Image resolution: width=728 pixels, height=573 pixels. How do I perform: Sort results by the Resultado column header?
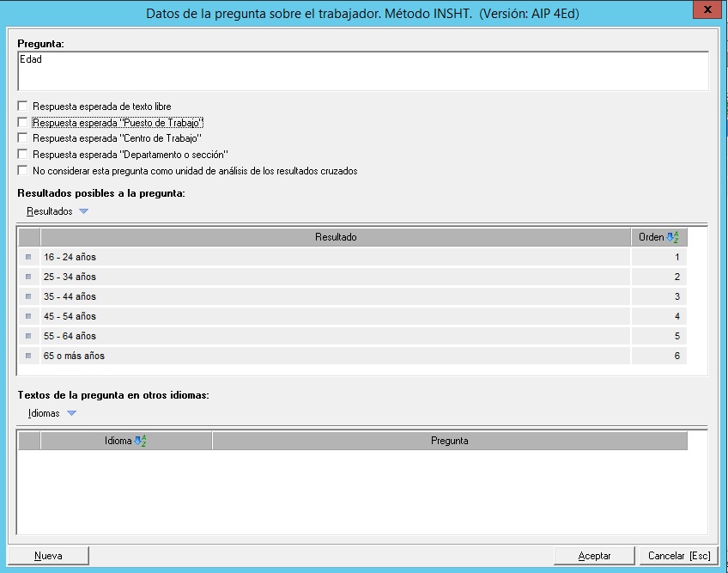tap(335, 237)
